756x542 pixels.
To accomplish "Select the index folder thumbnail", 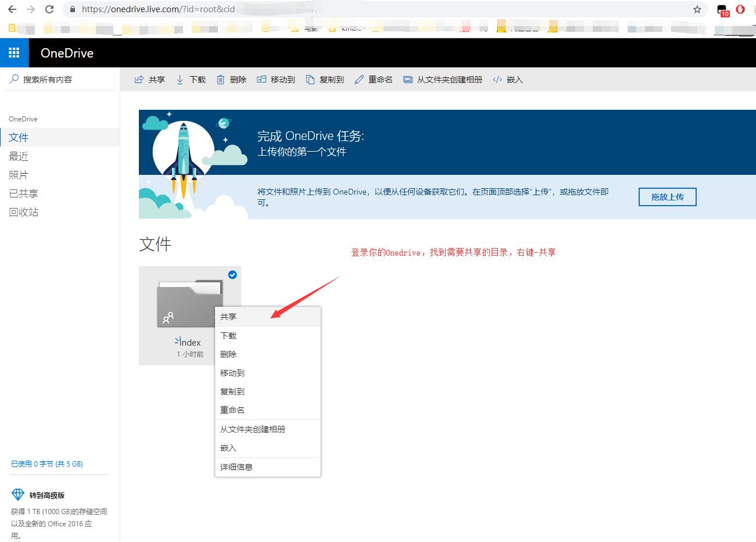I will click(190, 303).
